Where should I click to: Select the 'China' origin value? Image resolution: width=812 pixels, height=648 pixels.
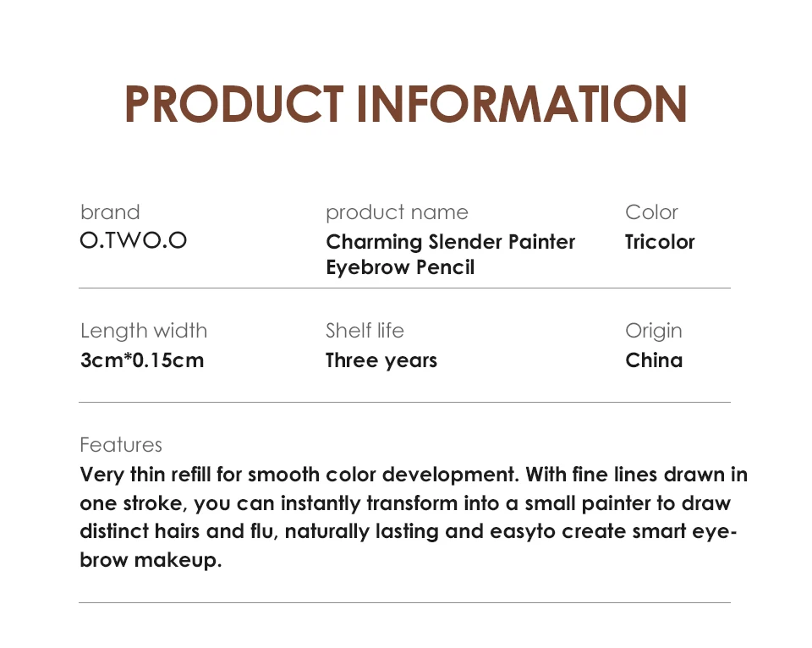(x=654, y=360)
